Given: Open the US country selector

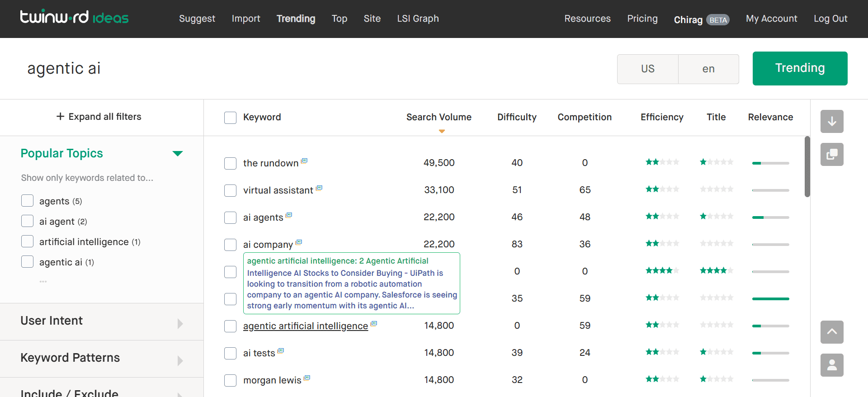Looking at the screenshot, I should [x=647, y=69].
